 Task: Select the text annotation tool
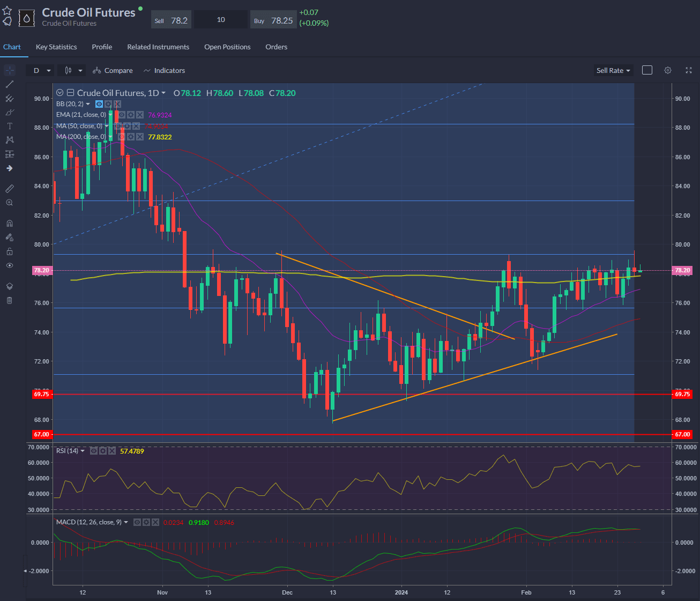10,126
